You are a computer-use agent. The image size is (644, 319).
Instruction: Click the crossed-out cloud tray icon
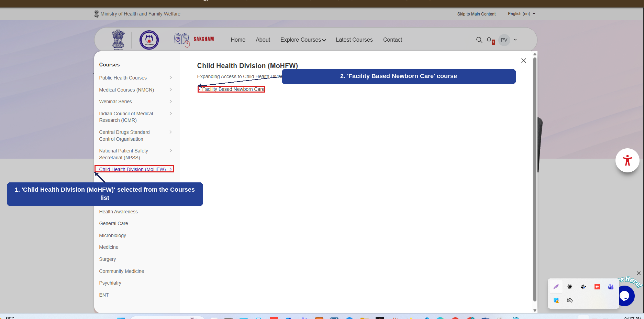point(570,300)
